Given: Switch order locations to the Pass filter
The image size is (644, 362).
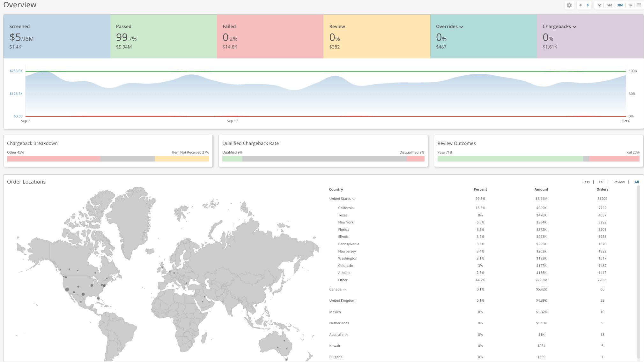Looking at the screenshot, I should tap(586, 182).
